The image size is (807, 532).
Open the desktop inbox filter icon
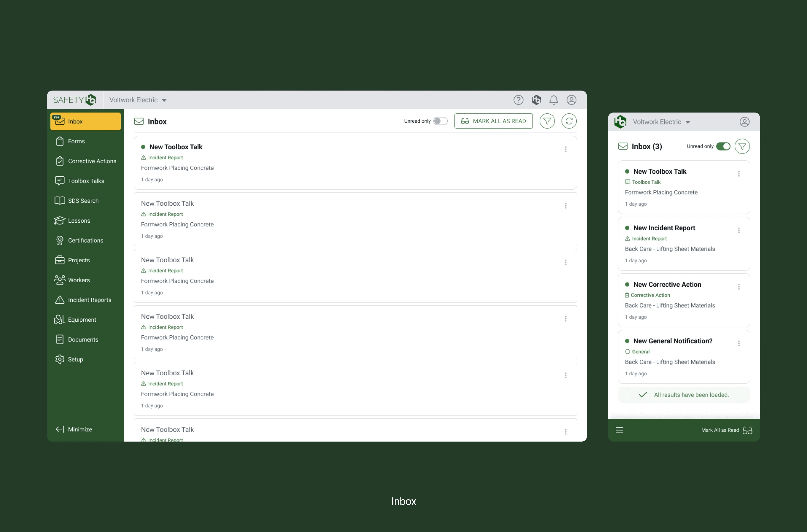tap(547, 121)
